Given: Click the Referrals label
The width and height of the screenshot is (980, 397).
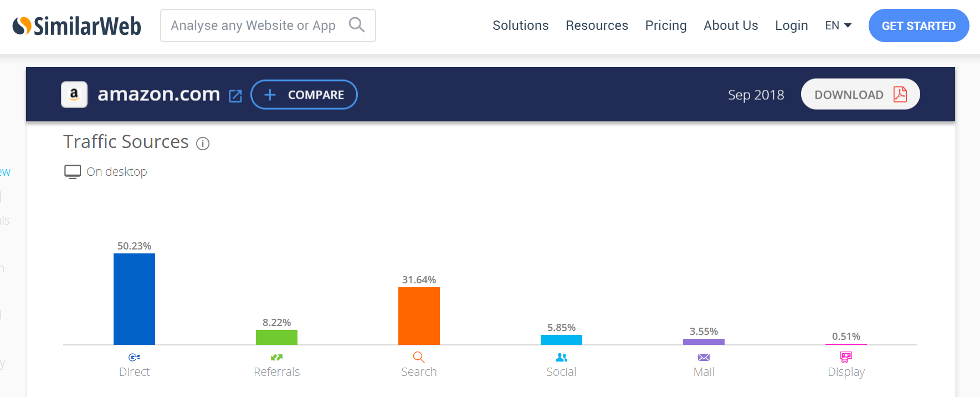Looking at the screenshot, I should click(277, 372).
